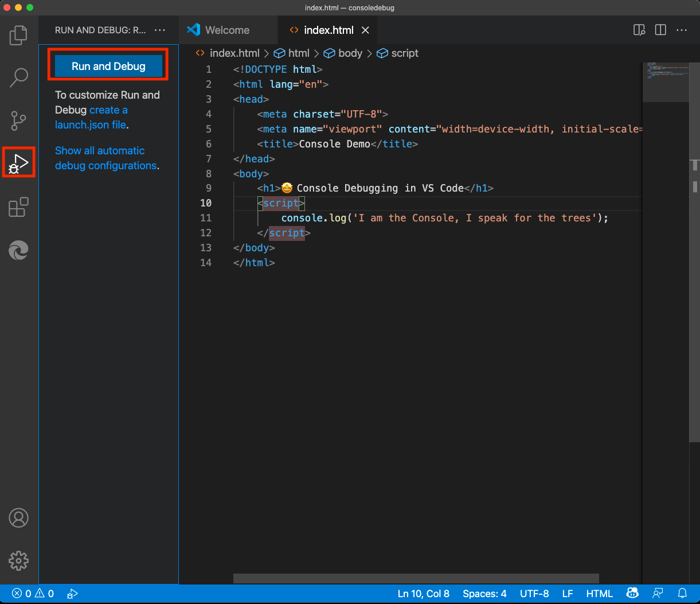This screenshot has height=604, width=700.
Task: Toggle the split editor layout icon
Action: tap(660, 30)
